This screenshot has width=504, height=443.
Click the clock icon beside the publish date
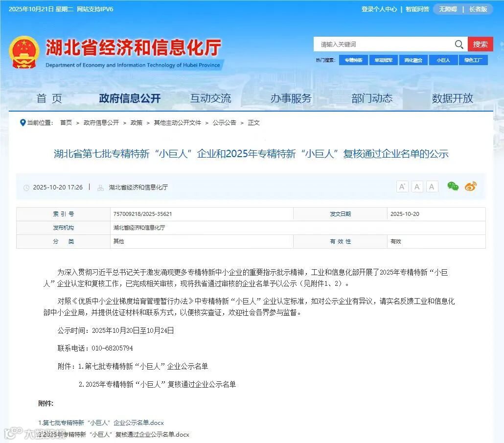[27, 187]
